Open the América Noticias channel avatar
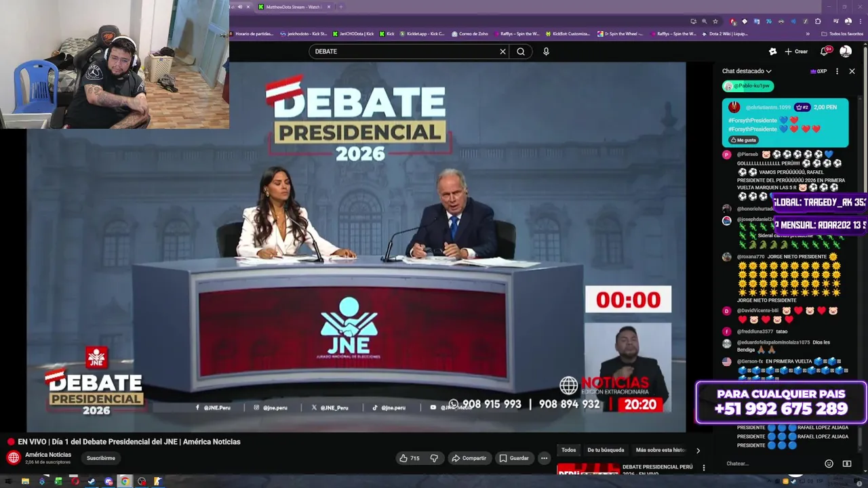Viewport: 868px width, 488px height. tap(14, 458)
